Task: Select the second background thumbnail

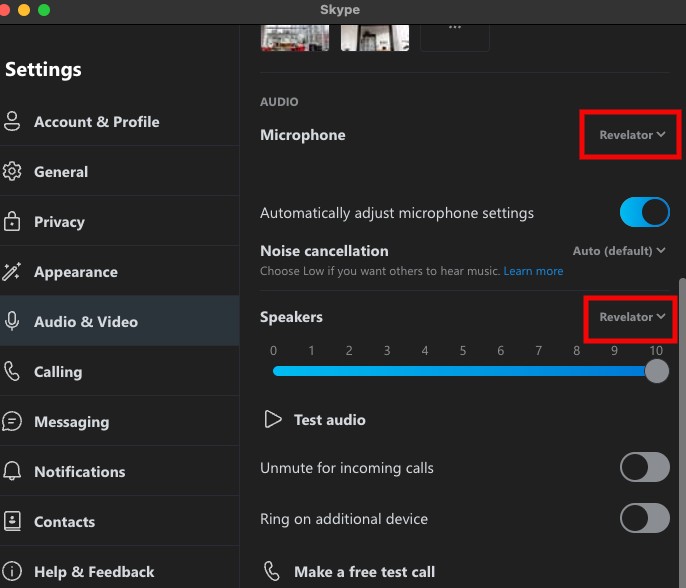Action: coord(375,38)
